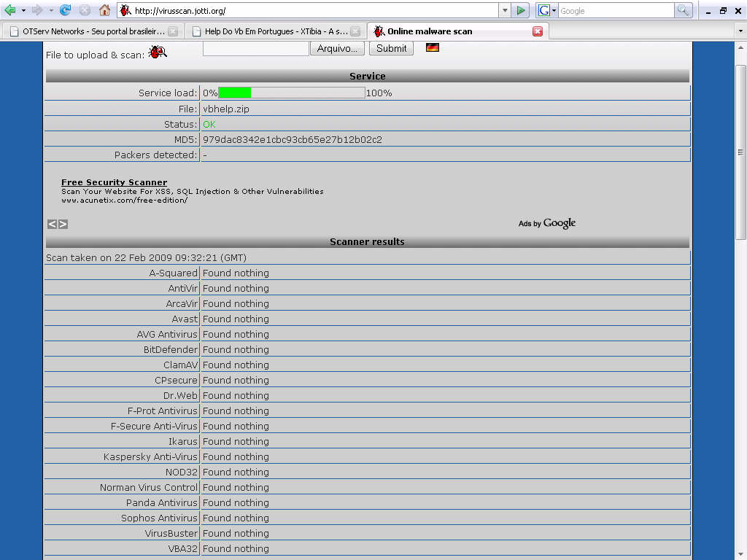Switch to the OTServ Networks tab

point(93,31)
